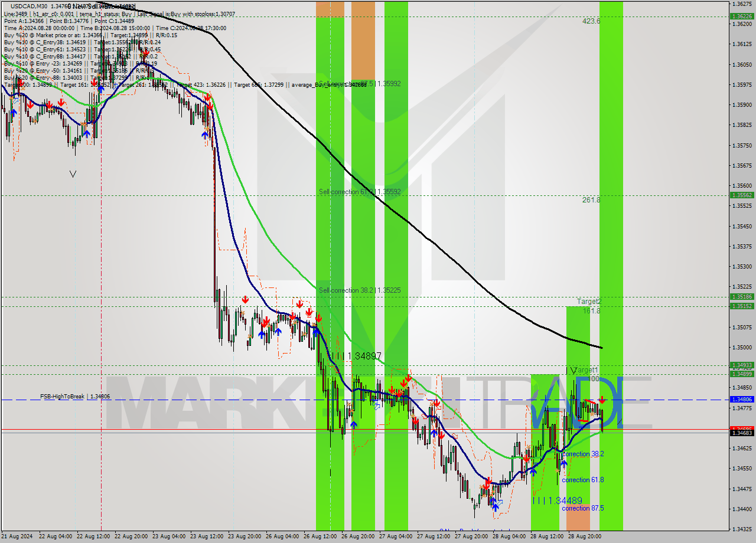
Task: Click the blue 'correction 87.5' label
Action: (583, 508)
